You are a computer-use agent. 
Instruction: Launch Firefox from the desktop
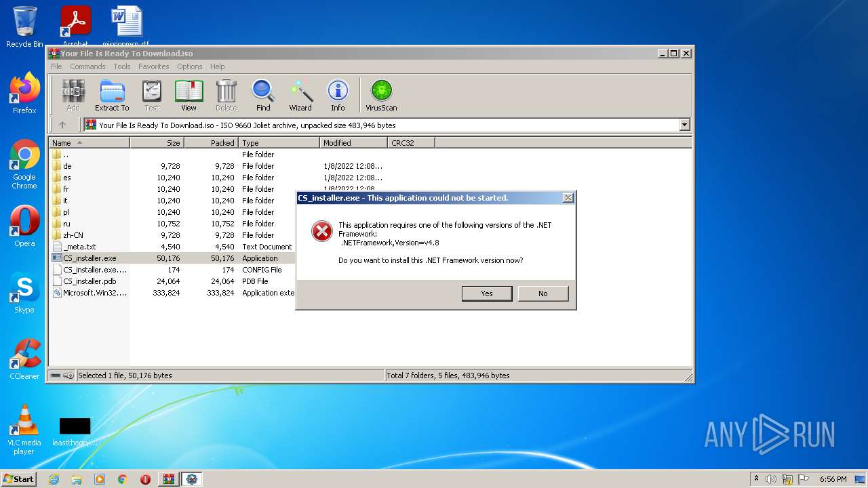point(24,94)
